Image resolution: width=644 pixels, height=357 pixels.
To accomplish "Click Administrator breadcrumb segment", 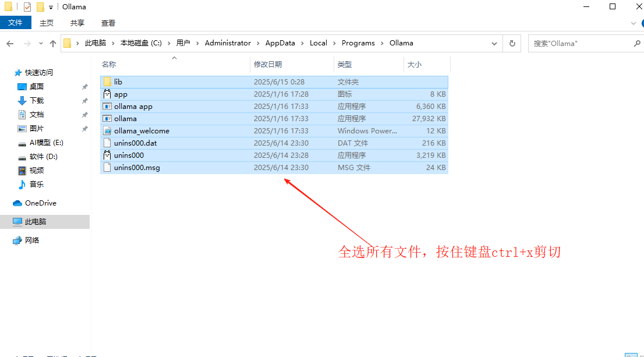I will point(228,43).
